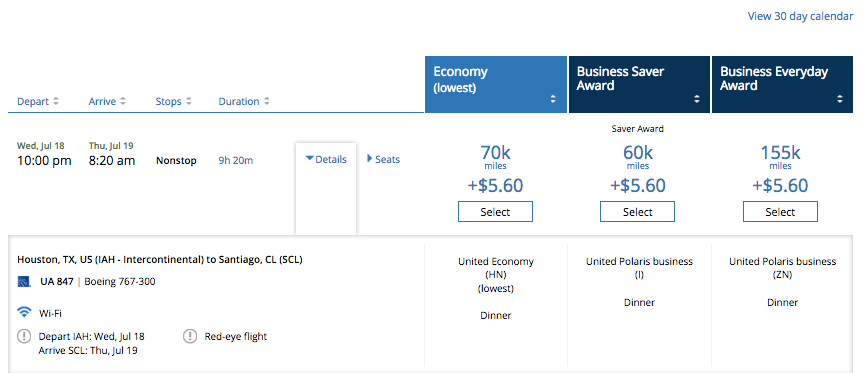Sort by Stops using its arrow icon
The width and height of the screenshot is (864, 373).
click(x=188, y=101)
